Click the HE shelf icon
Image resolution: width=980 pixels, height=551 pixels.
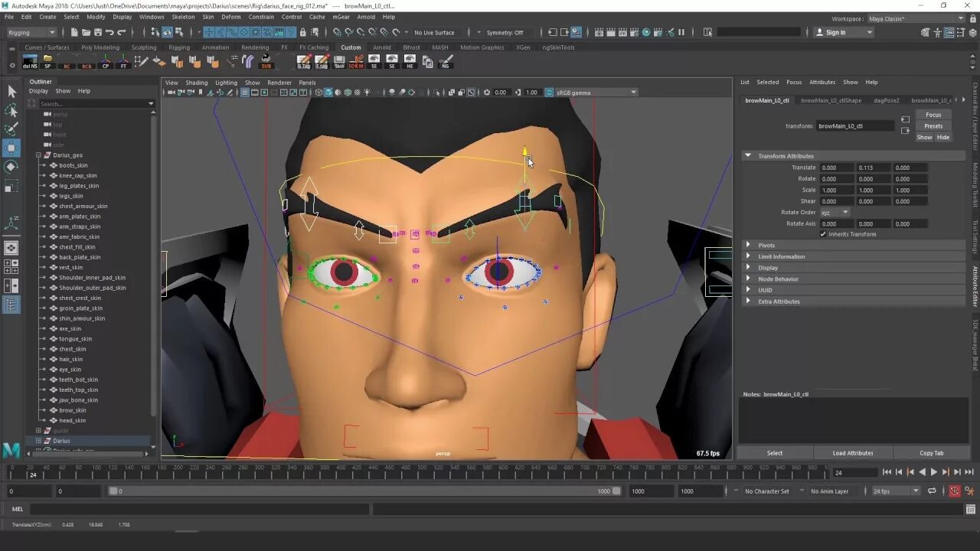pos(410,61)
